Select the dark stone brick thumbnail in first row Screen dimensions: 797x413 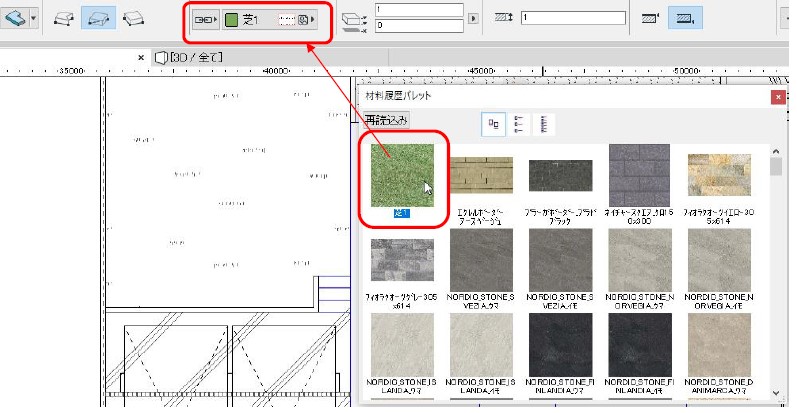coord(560,174)
